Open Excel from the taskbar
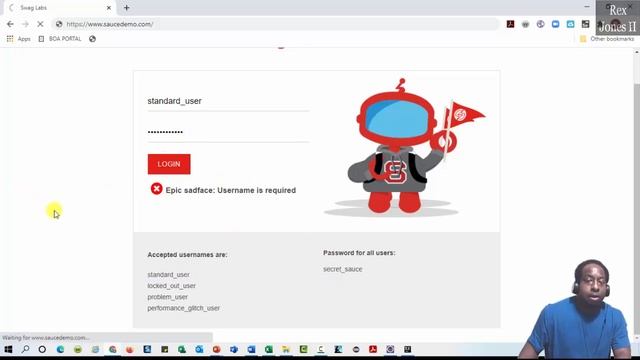This screenshot has height=360, width=640. (269, 349)
